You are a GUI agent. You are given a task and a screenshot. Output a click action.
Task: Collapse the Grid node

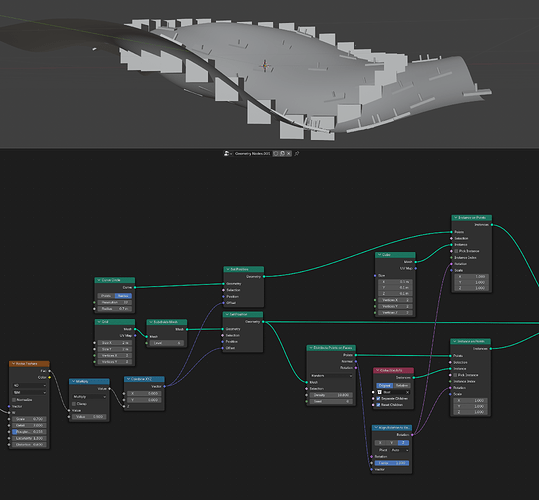click(x=99, y=322)
